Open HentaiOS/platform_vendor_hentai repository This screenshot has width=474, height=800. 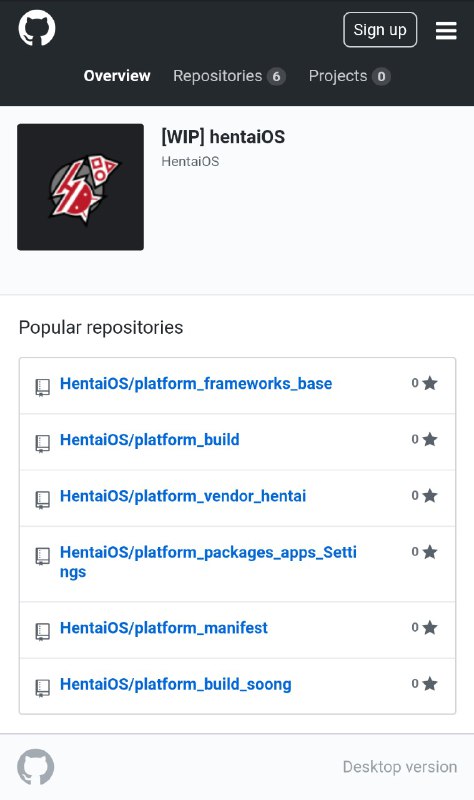click(183, 495)
